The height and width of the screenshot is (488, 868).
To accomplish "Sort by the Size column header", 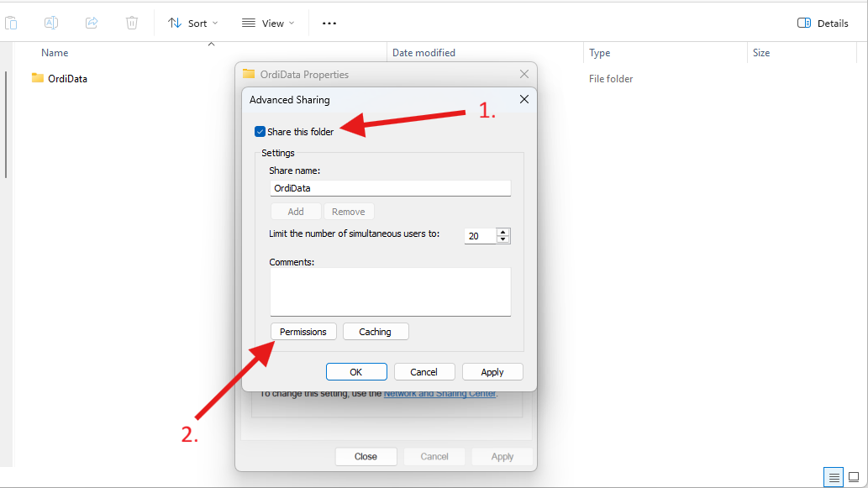I will pos(761,53).
